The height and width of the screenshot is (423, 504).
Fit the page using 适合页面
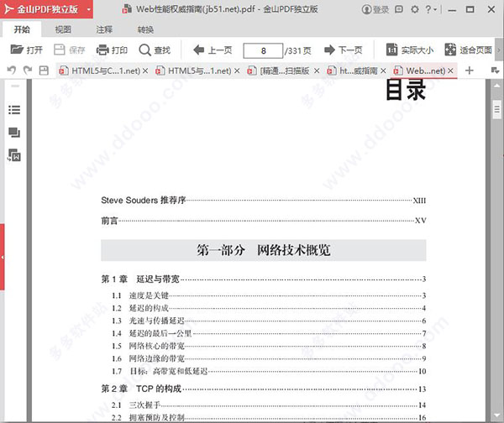469,50
